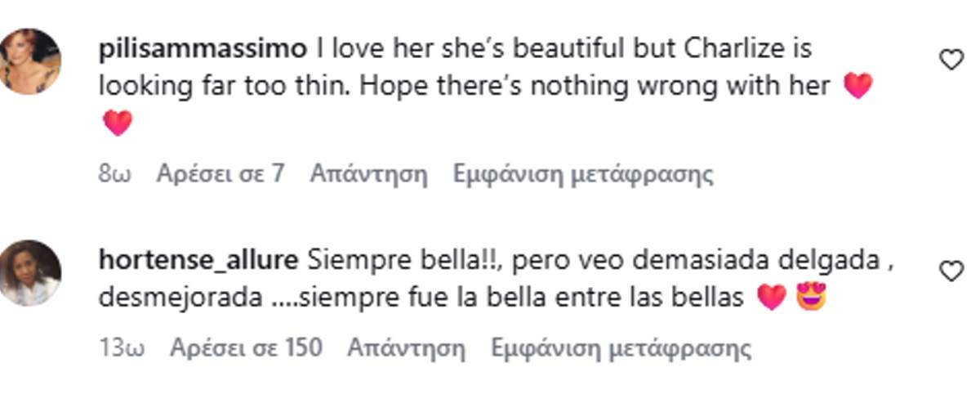Show translation for the Charlize comment
The height and width of the screenshot is (399, 980).
coord(584,173)
